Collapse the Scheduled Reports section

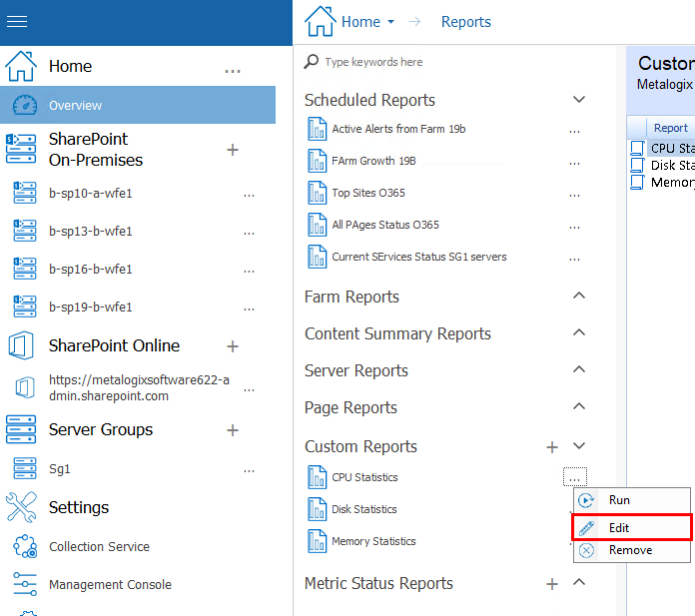click(x=578, y=100)
